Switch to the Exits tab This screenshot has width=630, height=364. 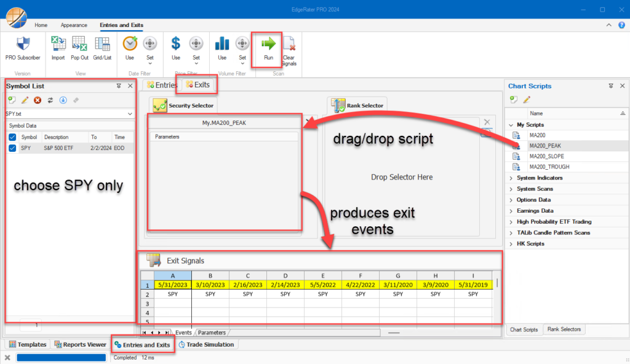[x=198, y=85]
